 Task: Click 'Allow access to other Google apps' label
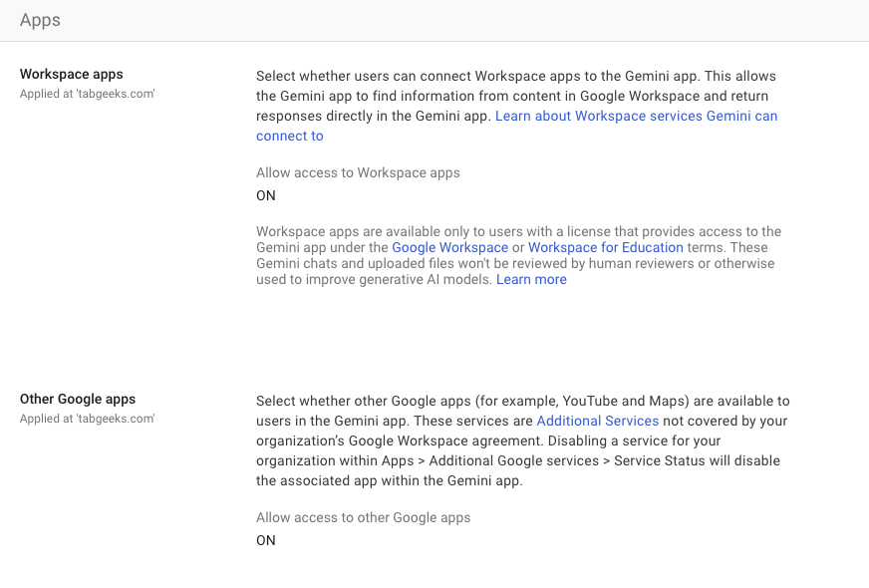363,517
